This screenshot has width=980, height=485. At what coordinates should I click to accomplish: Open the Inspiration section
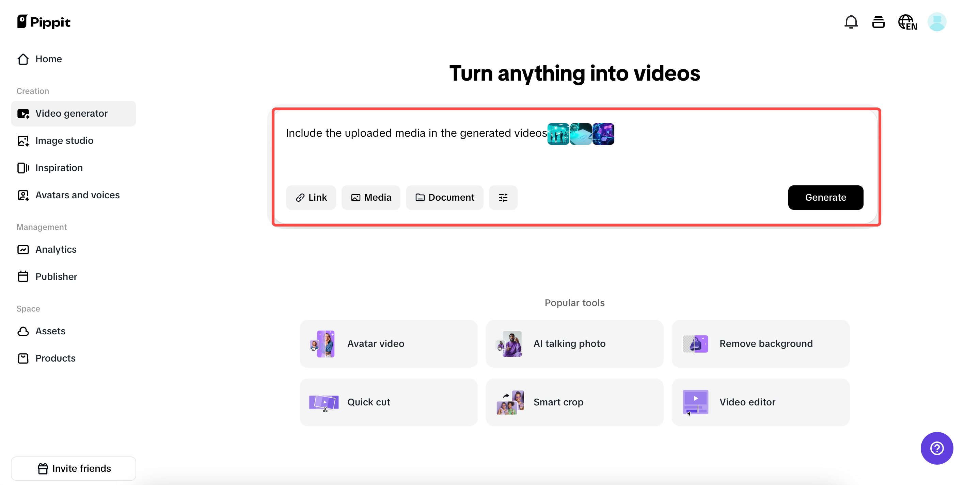coord(59,168)
